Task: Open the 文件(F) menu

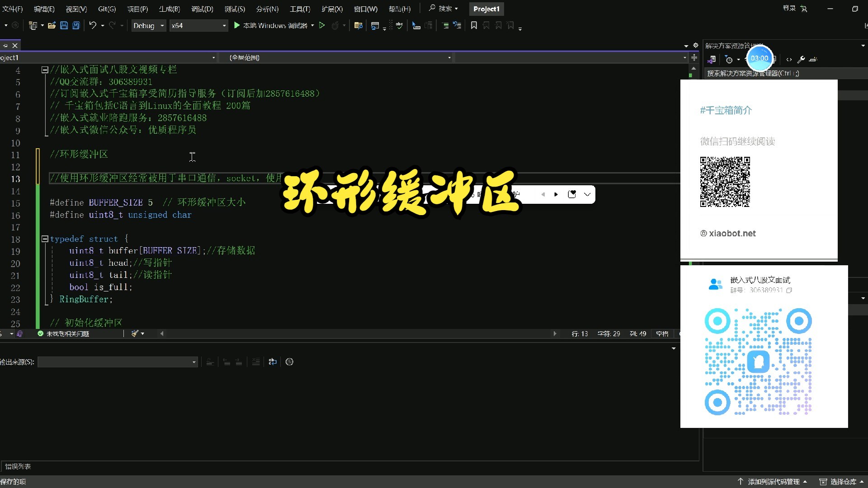Action: pyautogui.click(x=12, y=9)
